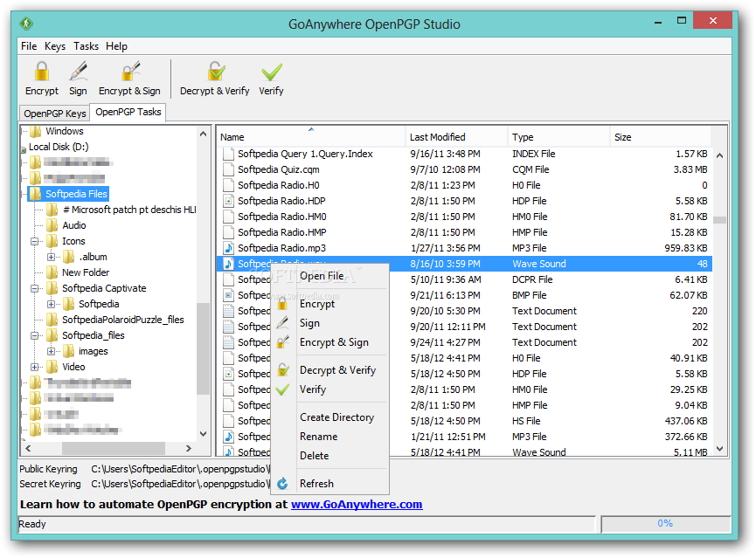Viewport: 756px width, 558px height.
Task: Sort by the Last Modified column header
Action: click(x=456, y=137)
